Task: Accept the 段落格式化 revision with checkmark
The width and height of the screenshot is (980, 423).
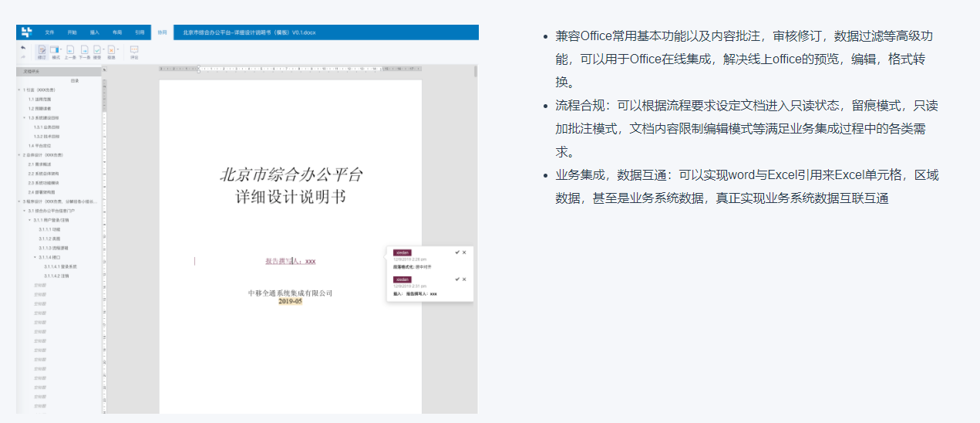Action: click(x=457, y=252)
